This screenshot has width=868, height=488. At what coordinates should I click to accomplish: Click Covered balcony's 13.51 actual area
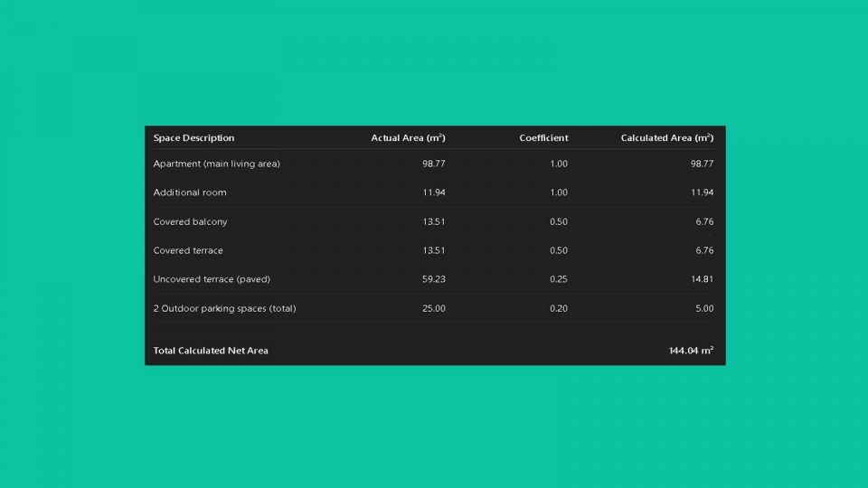point(434,221)
